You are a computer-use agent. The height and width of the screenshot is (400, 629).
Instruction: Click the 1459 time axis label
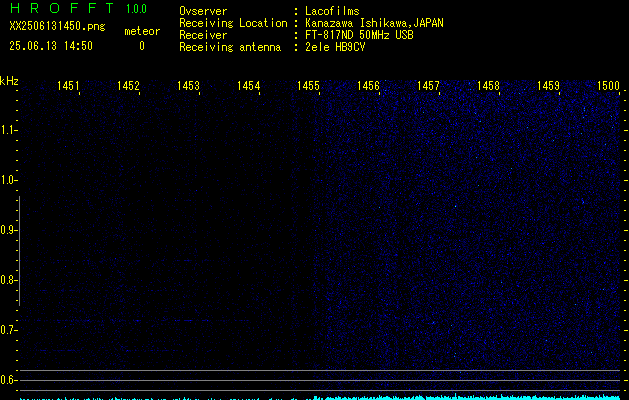click(x=548, y=85)
